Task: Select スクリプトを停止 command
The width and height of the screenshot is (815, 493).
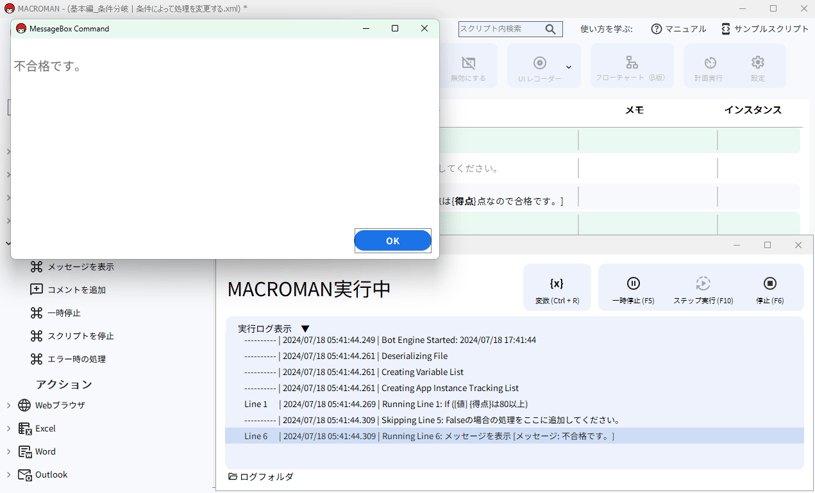Action: 81,336
